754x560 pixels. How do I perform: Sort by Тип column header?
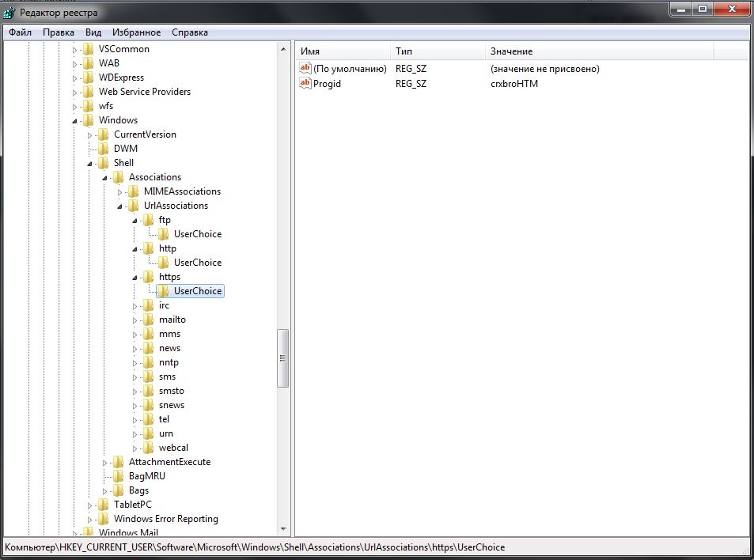[438, 51]
